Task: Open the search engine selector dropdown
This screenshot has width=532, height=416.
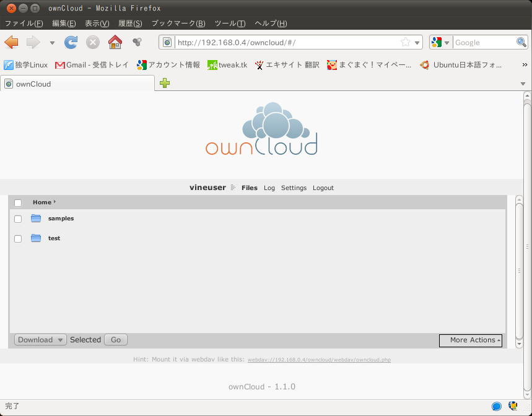Action: [440, 42]
